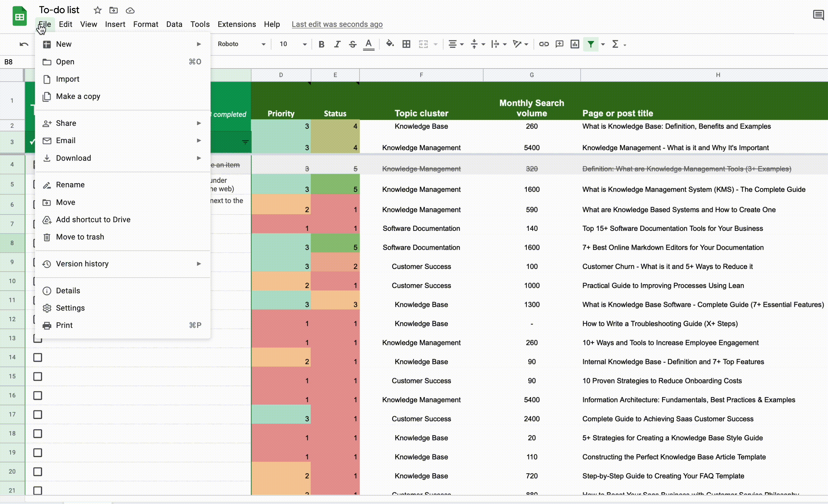Viewport: 828px width, 504px height.
Task: Insert a chart
Action: point(575,44)
